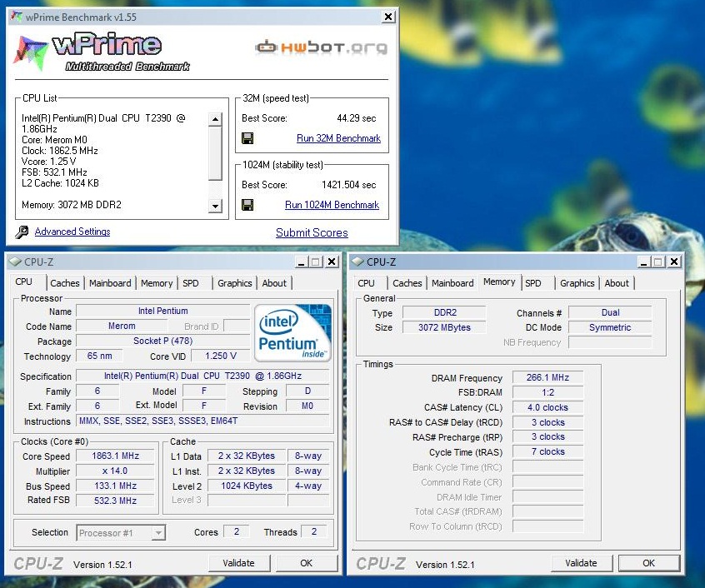Click the 32M best score 44.29 sec
The height and width of the screenshot is (588, 705).
pos(357,118)
